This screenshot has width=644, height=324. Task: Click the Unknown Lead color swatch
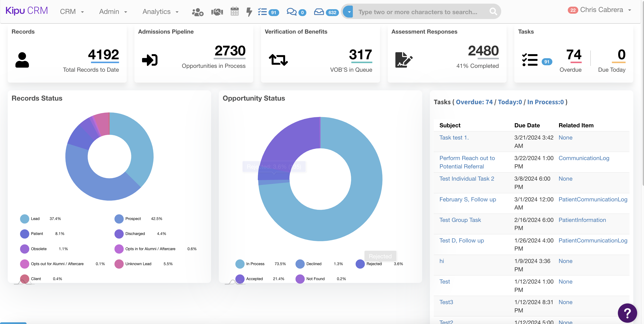pos(119,264)
